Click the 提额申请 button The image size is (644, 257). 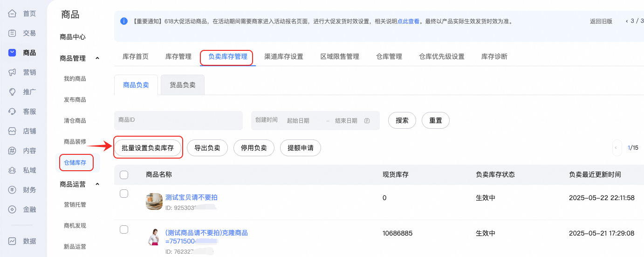[x=301, y=148]
